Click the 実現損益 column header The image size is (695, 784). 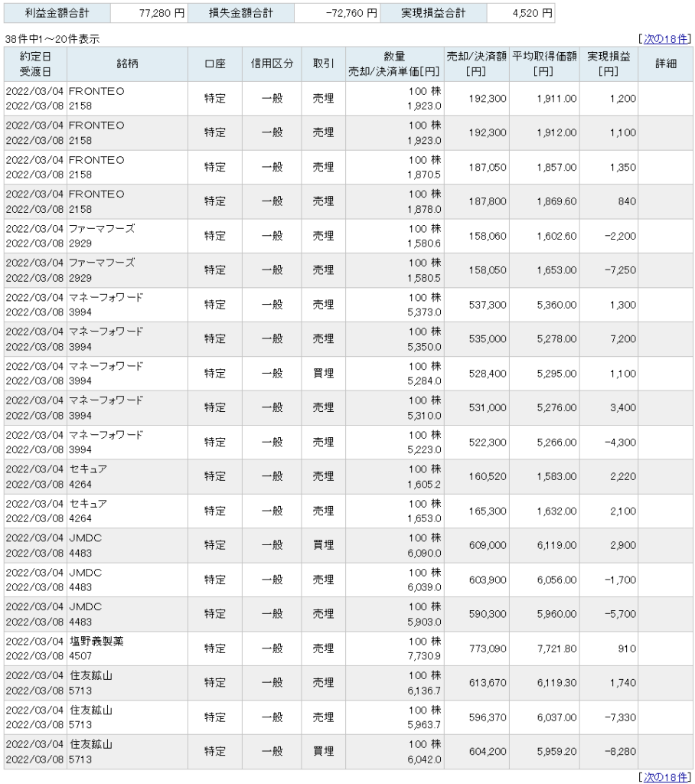click(x=609, y=64)
